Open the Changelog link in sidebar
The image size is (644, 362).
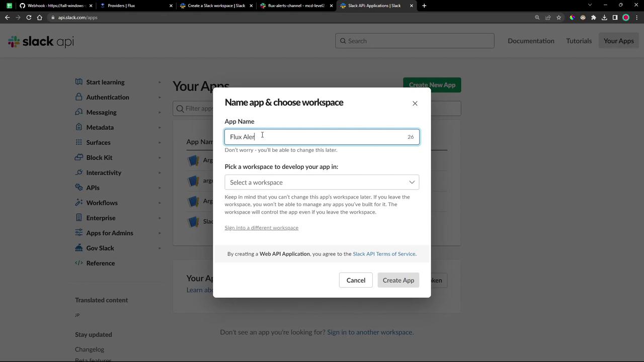[90, 349]
